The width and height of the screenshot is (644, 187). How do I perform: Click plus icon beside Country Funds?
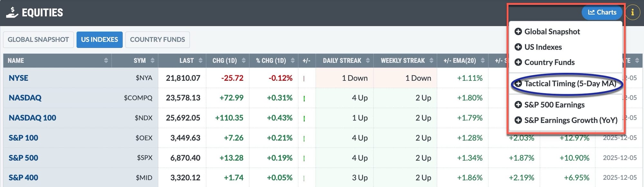pyautogui.click(x=518, y=62)
